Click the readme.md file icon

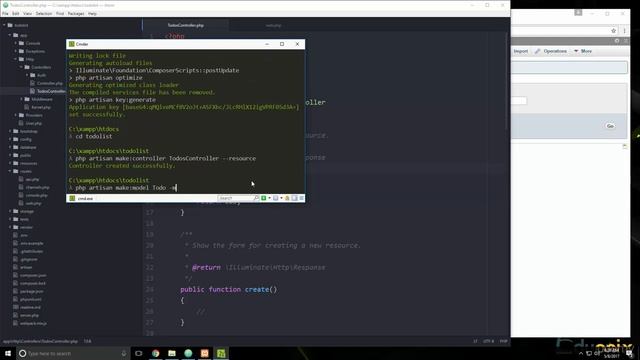[x=16, y=307]
